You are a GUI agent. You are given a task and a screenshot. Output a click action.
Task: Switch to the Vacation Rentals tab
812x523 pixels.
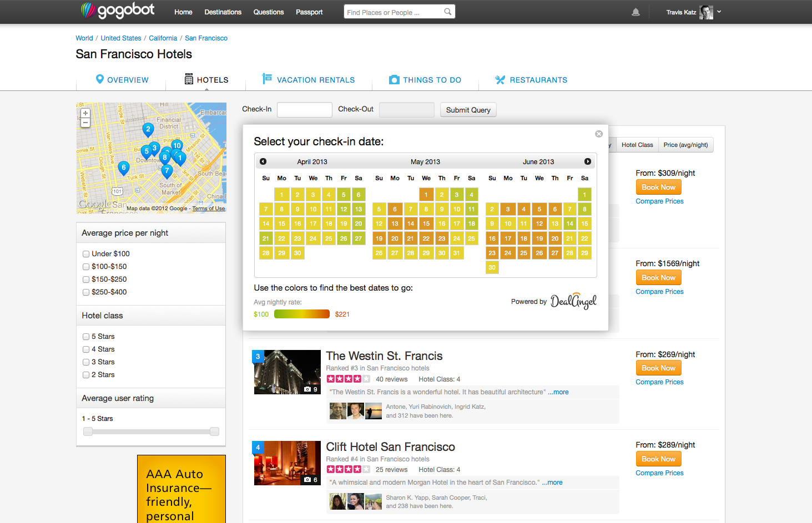point(308,80)
